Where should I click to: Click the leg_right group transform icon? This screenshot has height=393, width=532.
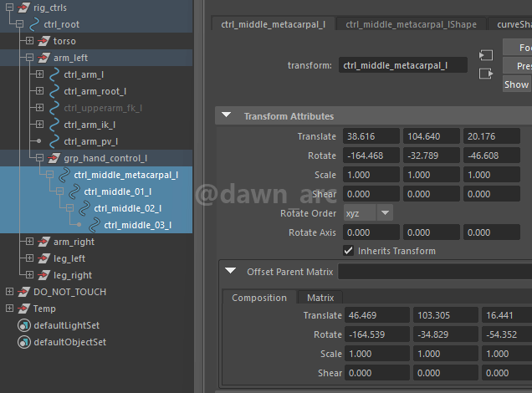coord(43,275)
